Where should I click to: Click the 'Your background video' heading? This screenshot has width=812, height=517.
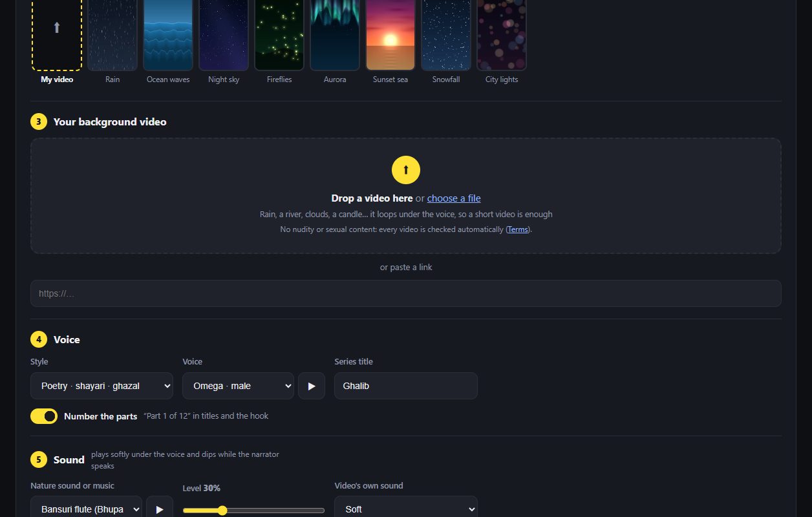pos(110,121)
